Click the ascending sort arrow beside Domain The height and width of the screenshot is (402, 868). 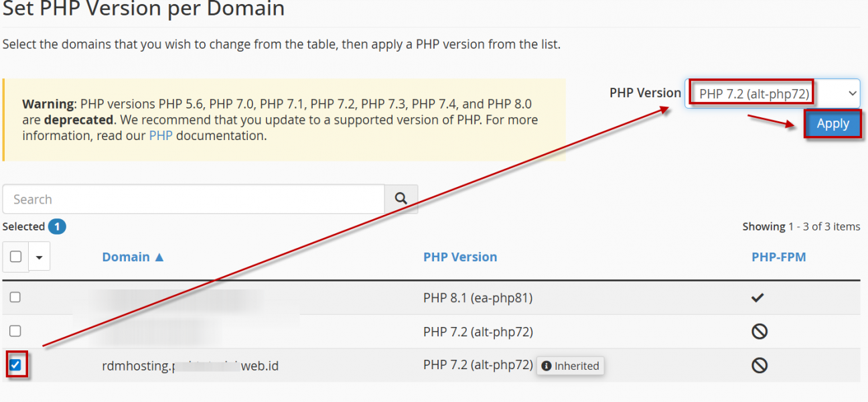(159, 257)
